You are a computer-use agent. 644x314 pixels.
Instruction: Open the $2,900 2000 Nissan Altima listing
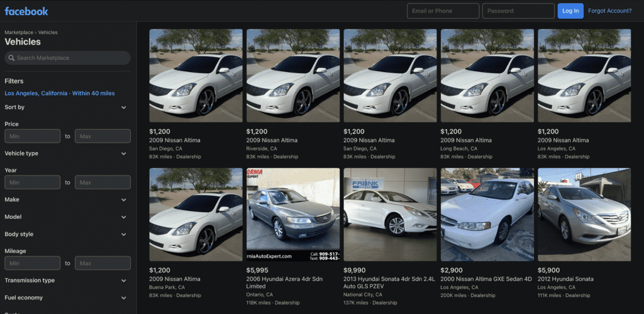(487, 214)
